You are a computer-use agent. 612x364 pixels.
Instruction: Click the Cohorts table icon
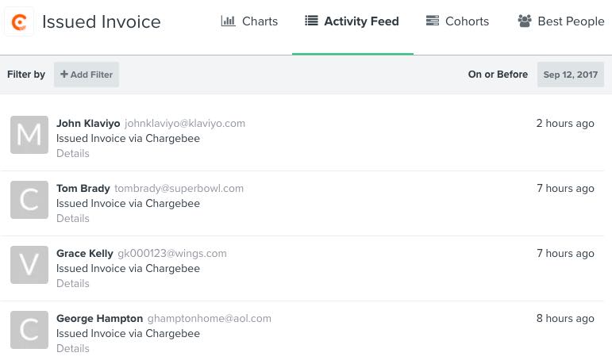(x=433, y=21)
